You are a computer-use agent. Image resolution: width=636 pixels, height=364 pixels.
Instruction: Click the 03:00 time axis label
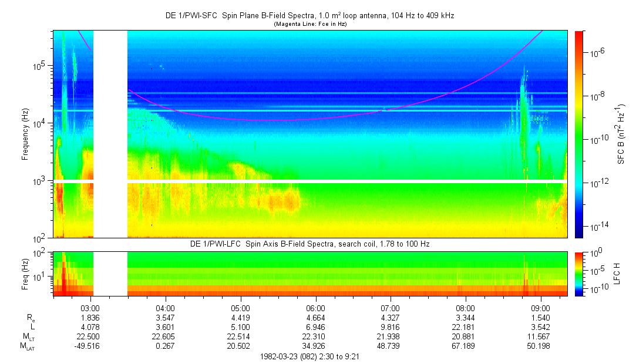90,308
